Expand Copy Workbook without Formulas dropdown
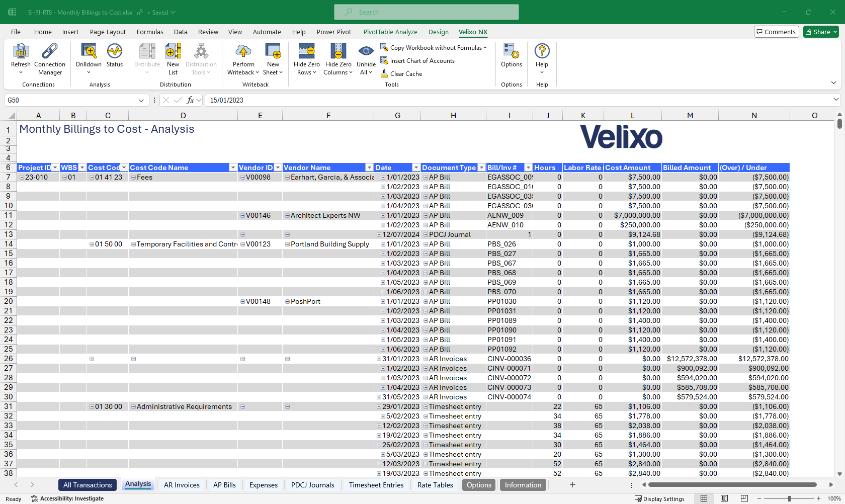 (485, 48)
